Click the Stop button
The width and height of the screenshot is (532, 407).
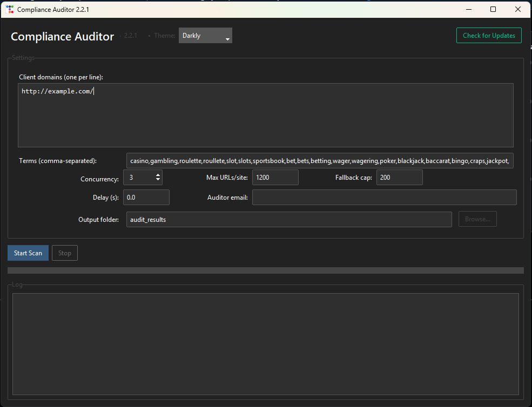coord(64,253)
